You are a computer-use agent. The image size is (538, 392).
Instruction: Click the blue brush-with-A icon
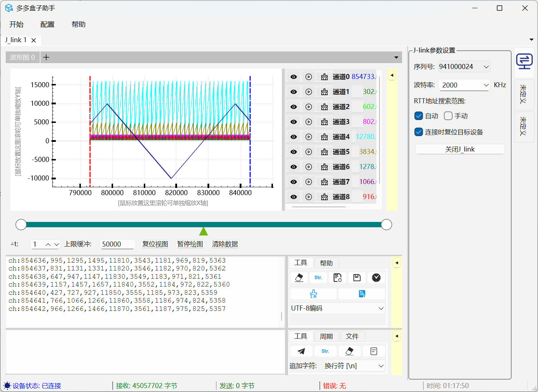[314, 294]
